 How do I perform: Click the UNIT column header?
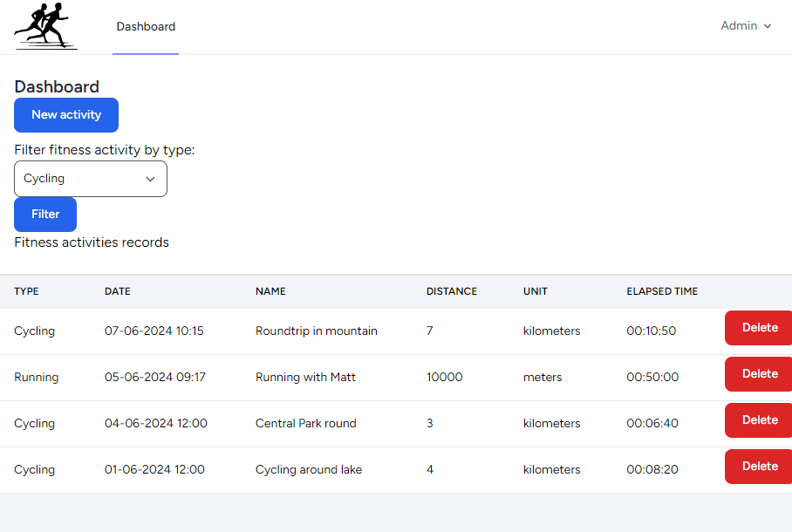coord(536,291)
